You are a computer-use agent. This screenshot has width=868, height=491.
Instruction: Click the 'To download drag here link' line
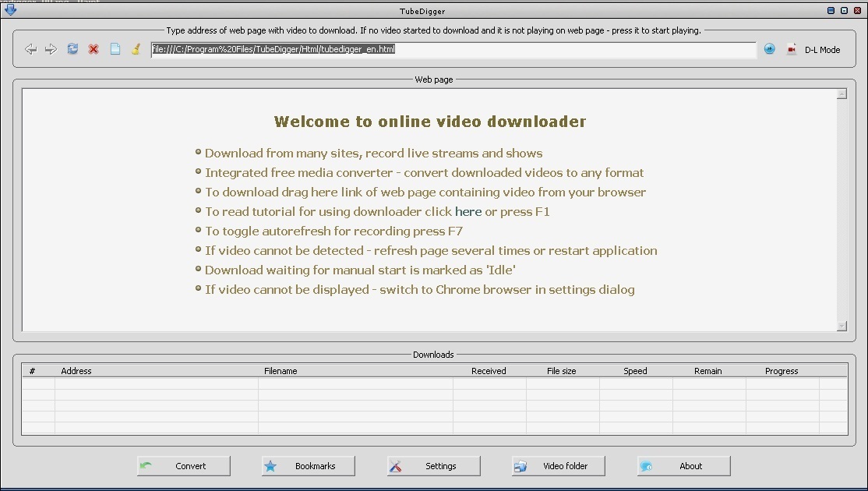425,192
